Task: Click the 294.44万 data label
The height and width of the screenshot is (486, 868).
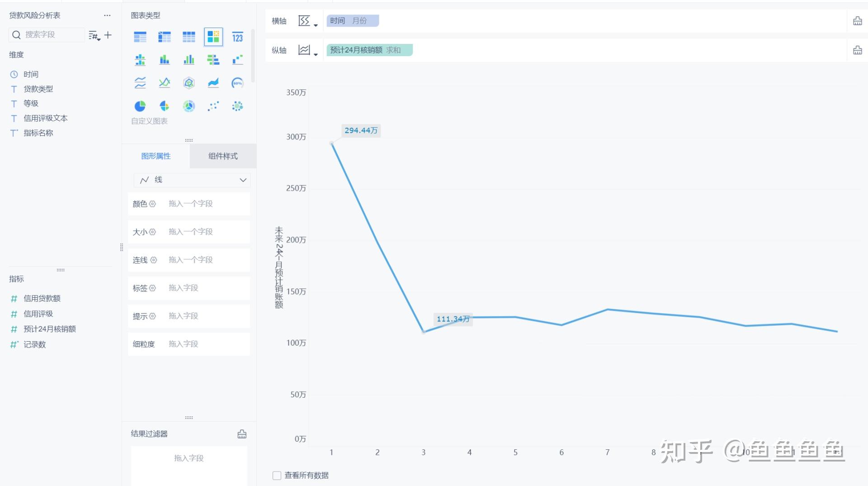Action: (361, 131)
